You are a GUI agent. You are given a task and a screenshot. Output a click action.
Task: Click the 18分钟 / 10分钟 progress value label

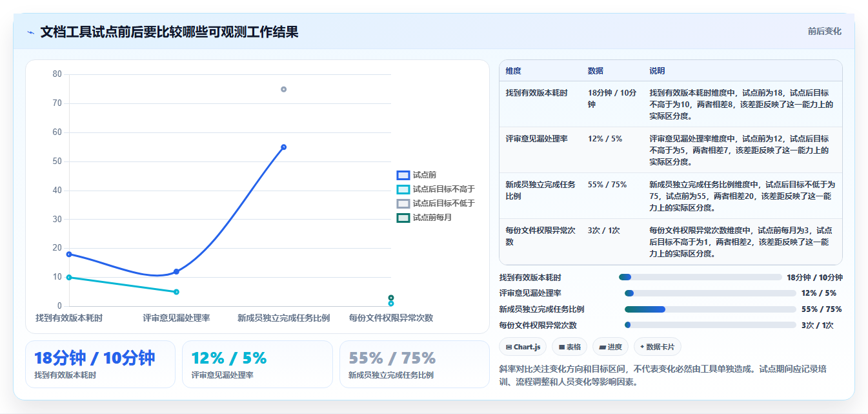[x=814, y=278]
